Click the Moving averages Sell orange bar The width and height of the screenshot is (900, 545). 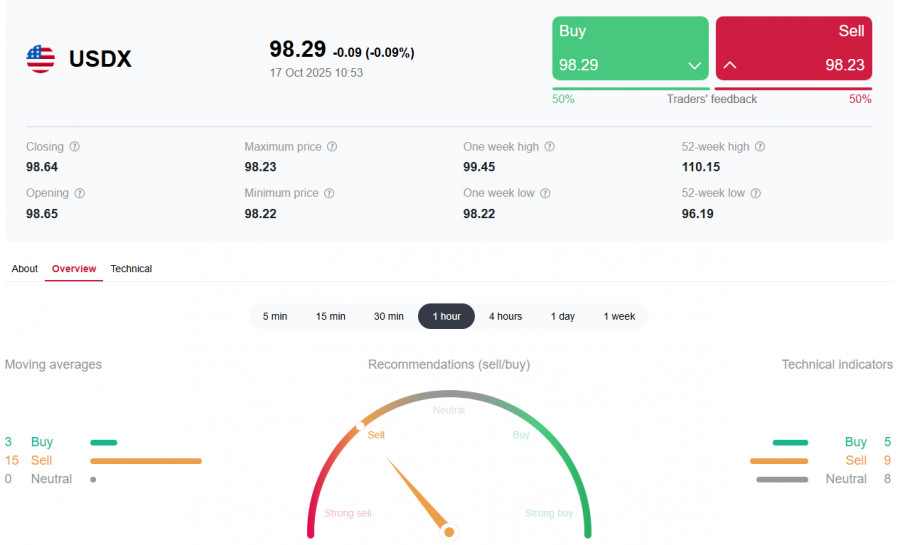[x=146, y=461]
